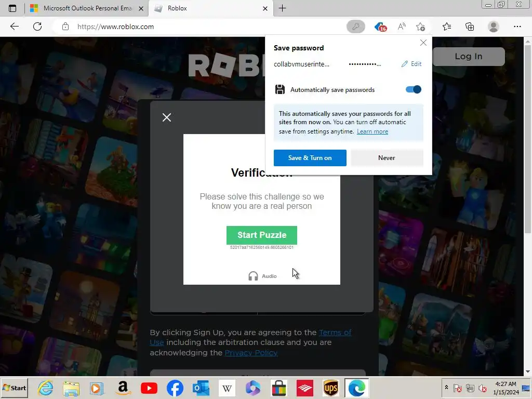
Task: Close the Microsoft Outlook tab
Action: coord(141,8)
